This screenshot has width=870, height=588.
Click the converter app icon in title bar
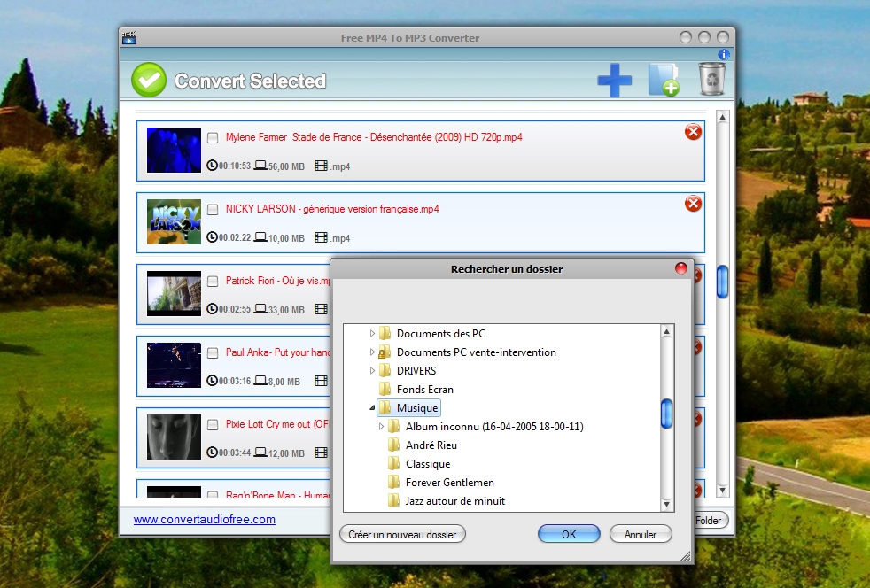(129, 38)
